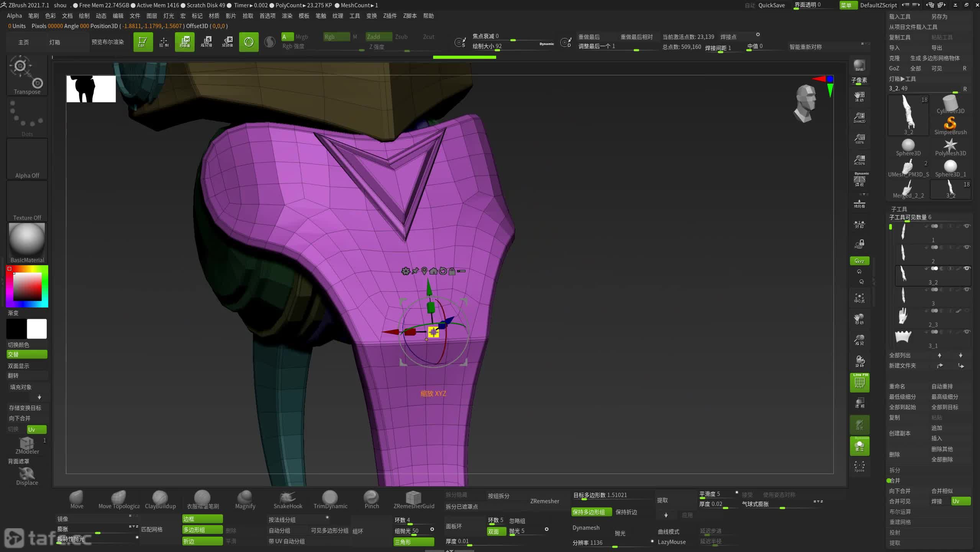Viewport: 980px width, 552px height.
Task: Toggle the Rgb mode button
Action: [x=336, y=37]
